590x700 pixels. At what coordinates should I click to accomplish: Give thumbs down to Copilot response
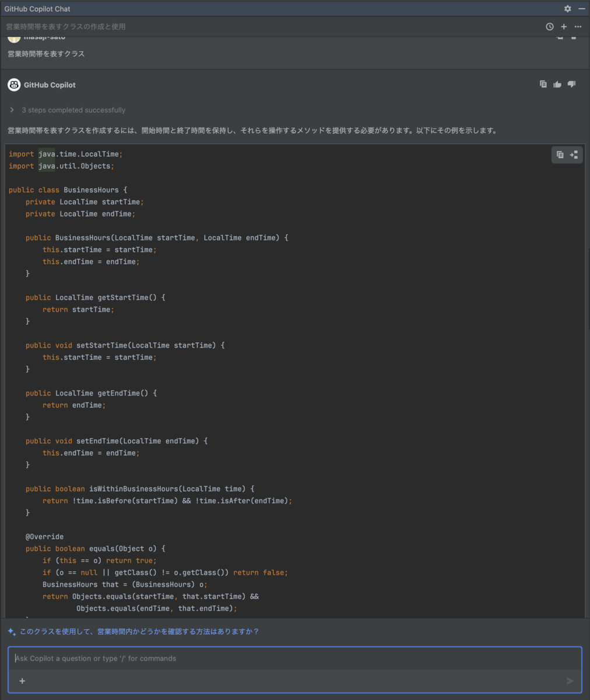coord(571,84)
